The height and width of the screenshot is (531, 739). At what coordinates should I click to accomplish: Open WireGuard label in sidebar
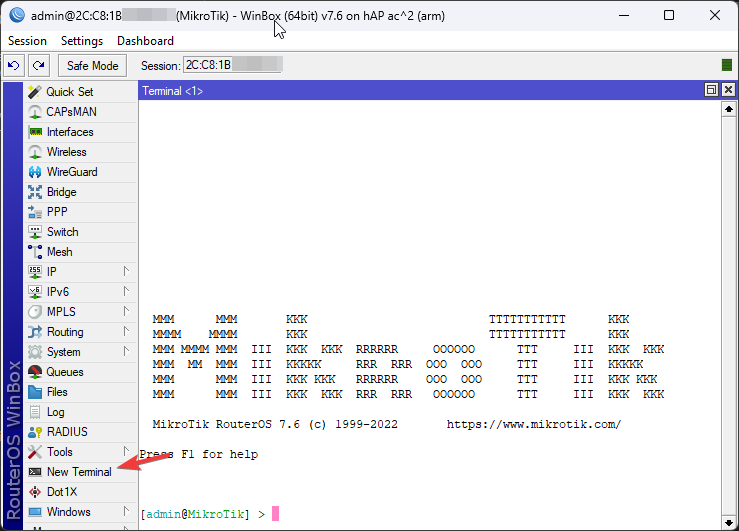(72, 172)
